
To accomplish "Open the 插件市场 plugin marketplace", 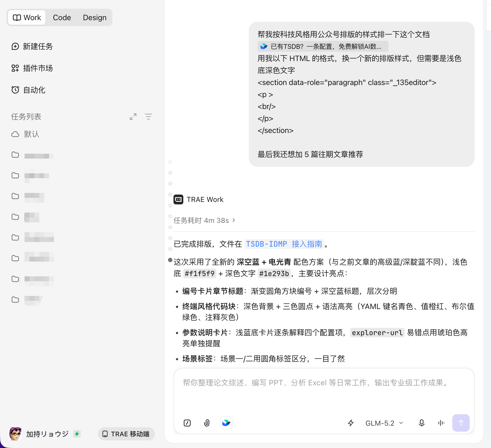I will coord(32,68).
